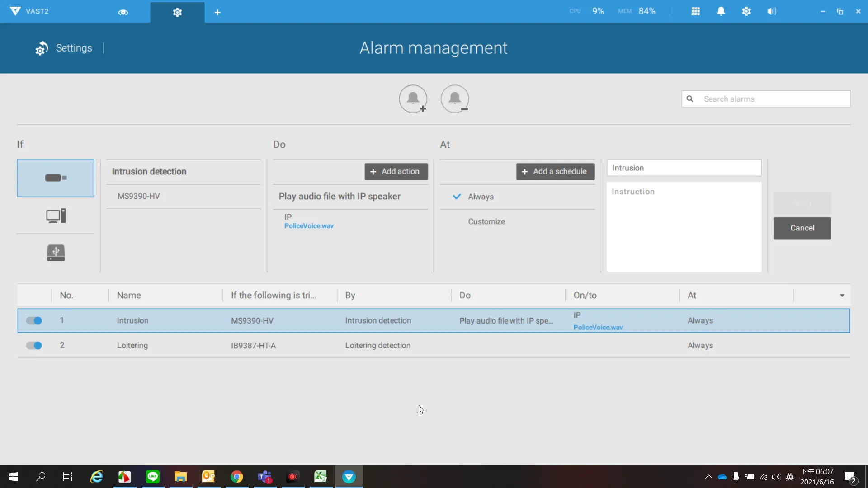Viewport: 868px width, 488px height.
Task: Click the Add action button
Action: [396, 171]
